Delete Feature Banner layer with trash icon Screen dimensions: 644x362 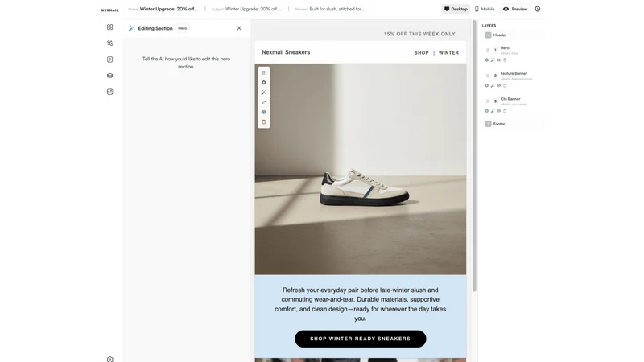tap(505, 85)
